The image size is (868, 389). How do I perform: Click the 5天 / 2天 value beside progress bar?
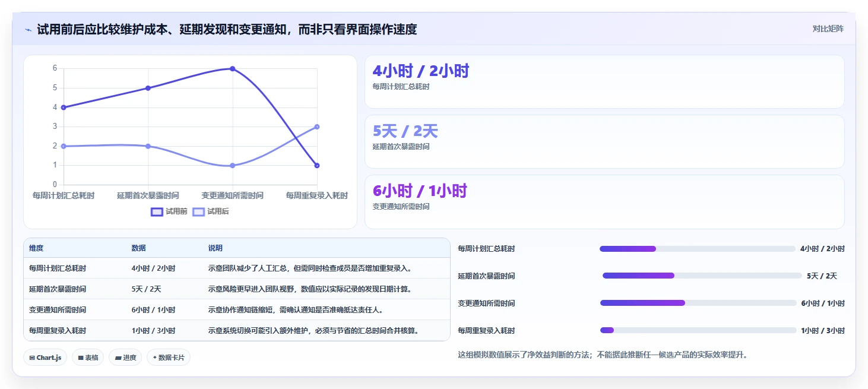[822, 276]
